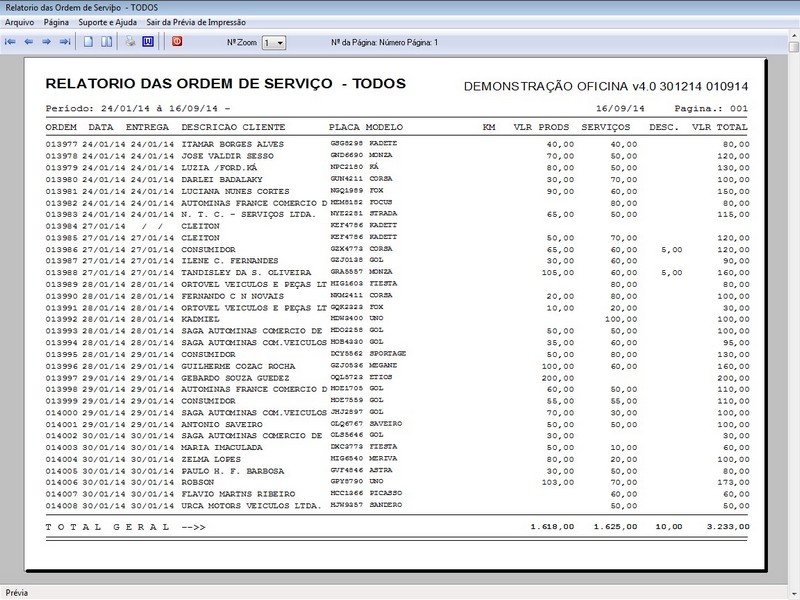Click total products value 1.618,00
Image resolution: width=800 pixels, height=600 pixels.
tap(552, 527)
